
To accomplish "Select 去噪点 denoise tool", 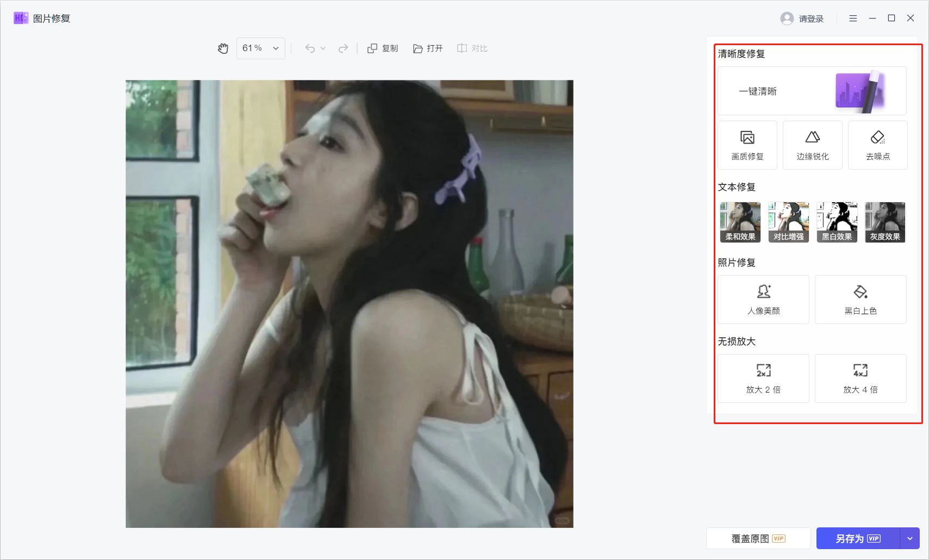I will click(878, 145).
